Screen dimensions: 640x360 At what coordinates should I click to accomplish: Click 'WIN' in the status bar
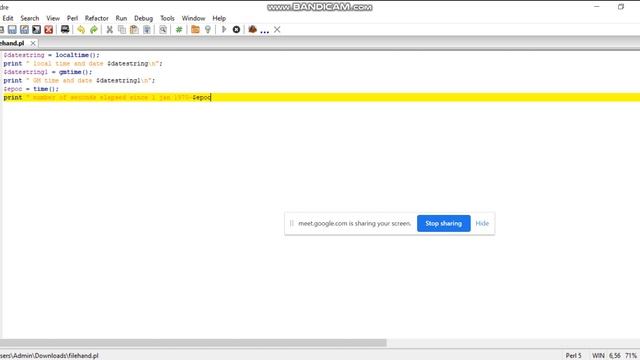(x=598, y=356)
